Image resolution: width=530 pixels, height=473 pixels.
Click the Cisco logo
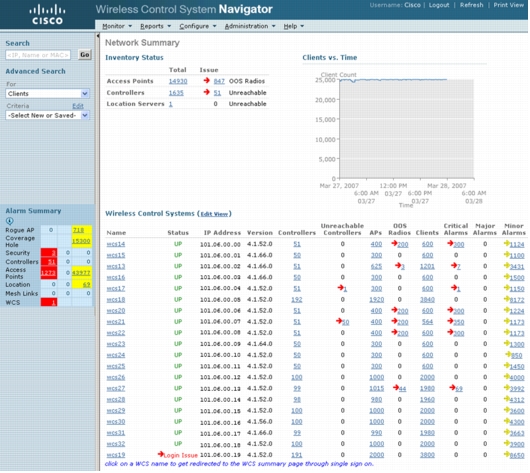coord(47,15)
